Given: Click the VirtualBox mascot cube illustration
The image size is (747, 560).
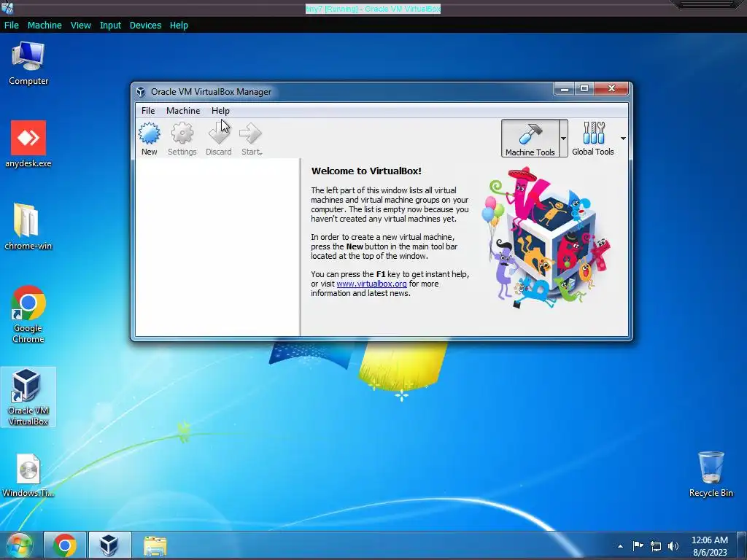Looking at the screenshot, I should [x=546, y=237].
